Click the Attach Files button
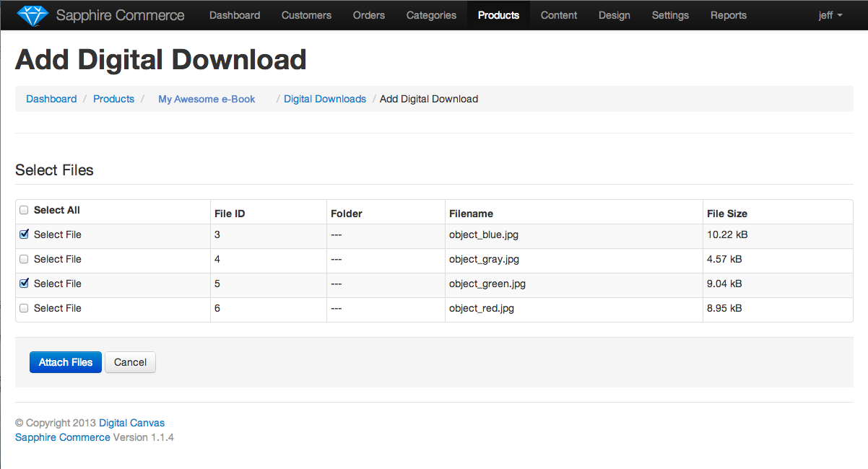The image size is (868, 469). (66, 362)
